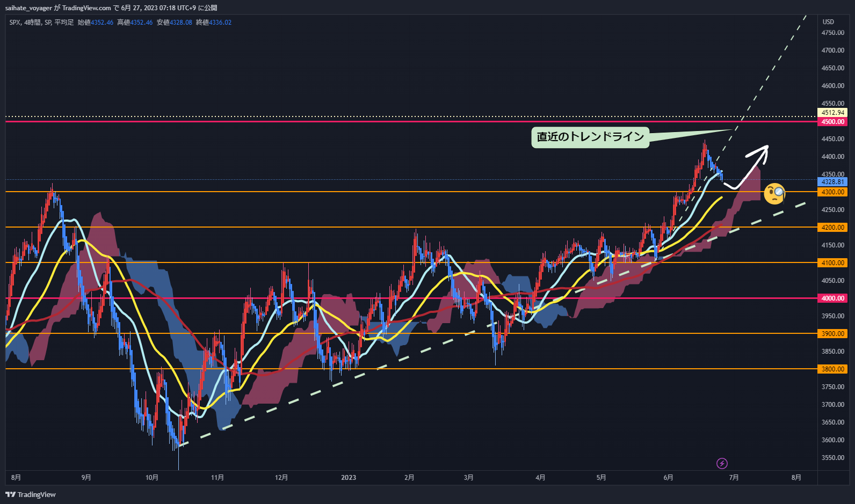Click the 始値 4352.46 open value
This screenshot has height=504, width=855.
point(96,23)
